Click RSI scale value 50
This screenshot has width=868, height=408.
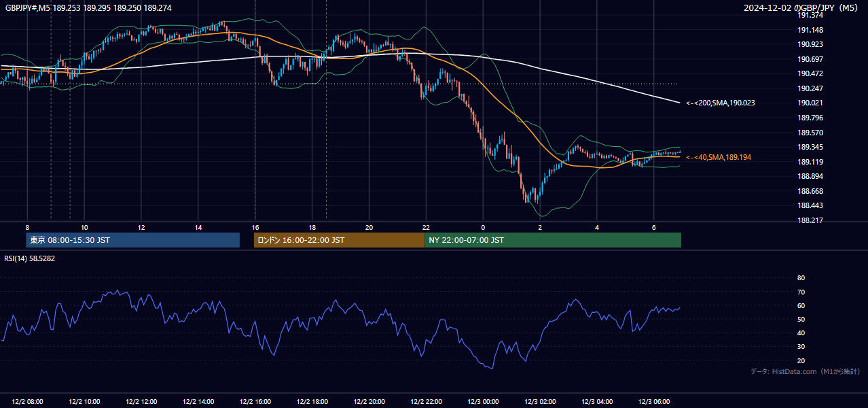801,319
